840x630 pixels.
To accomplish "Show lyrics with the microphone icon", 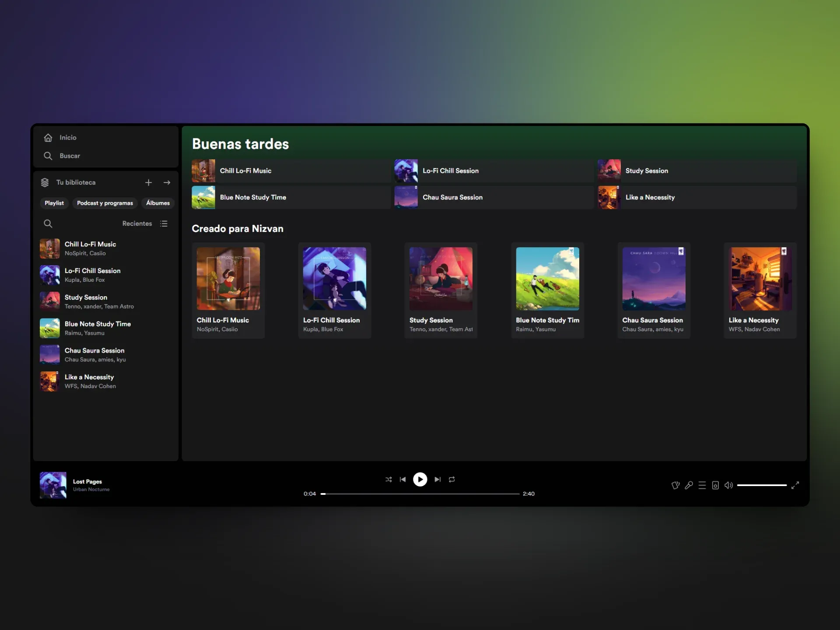I will tap(689, 485).
